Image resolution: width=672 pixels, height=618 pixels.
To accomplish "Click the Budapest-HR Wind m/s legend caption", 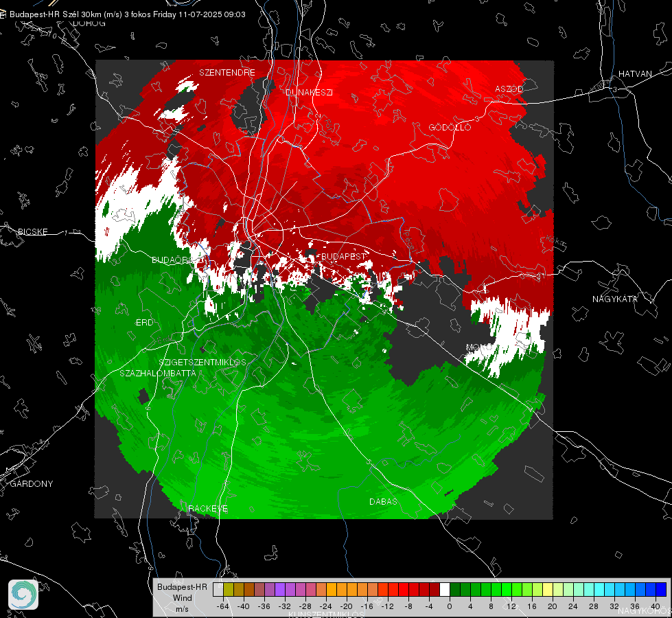I will coord(182,598).
